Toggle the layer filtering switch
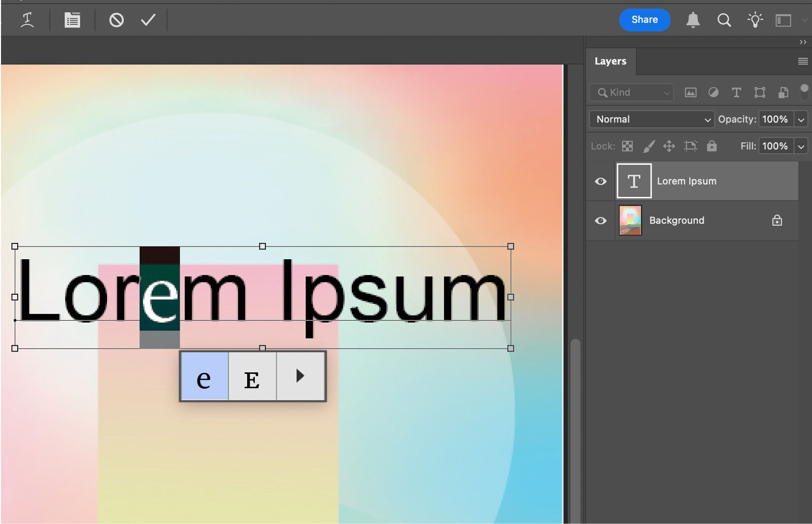812x524 pixels. [805, 92]
